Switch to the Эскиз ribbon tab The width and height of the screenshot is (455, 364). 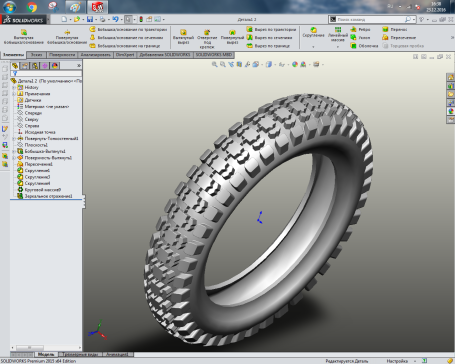click(x=36, y=55)
